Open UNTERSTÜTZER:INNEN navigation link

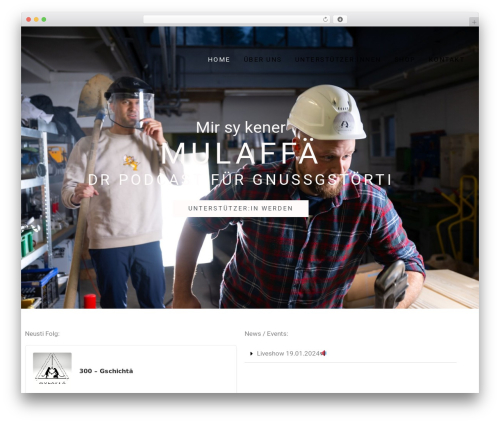(338, 60)
